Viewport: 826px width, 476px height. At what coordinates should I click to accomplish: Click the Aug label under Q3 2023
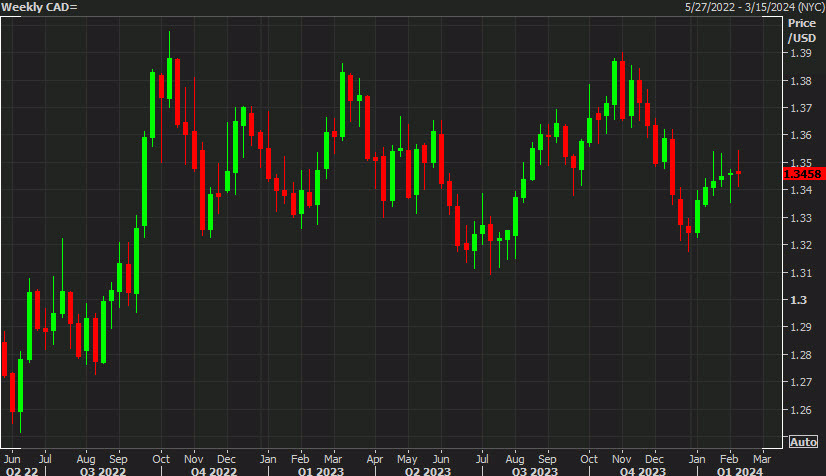515,459
